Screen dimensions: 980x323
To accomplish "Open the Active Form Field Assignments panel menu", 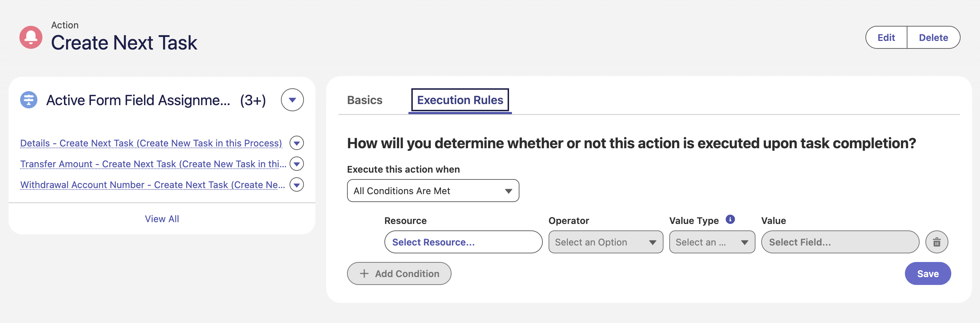I will point(292,100).
